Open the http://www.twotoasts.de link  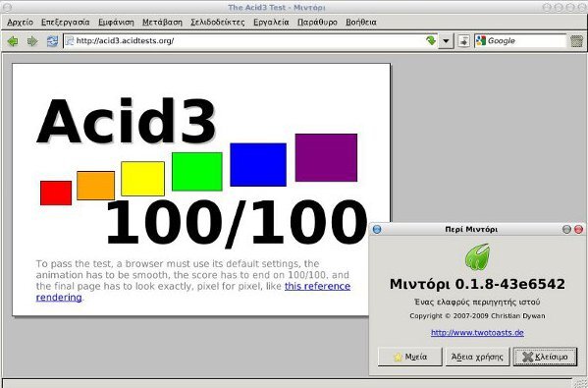coord(477,332)
